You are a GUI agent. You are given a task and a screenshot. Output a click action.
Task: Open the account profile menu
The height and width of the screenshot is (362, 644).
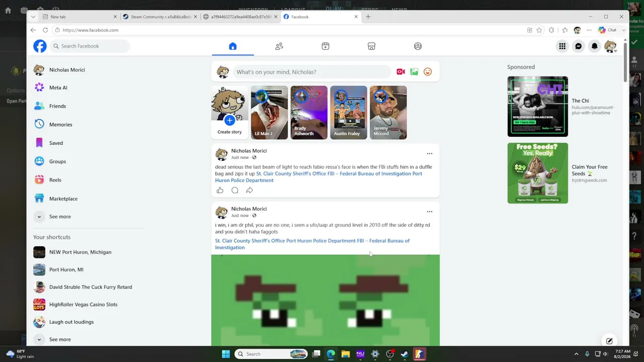[610, 46]
